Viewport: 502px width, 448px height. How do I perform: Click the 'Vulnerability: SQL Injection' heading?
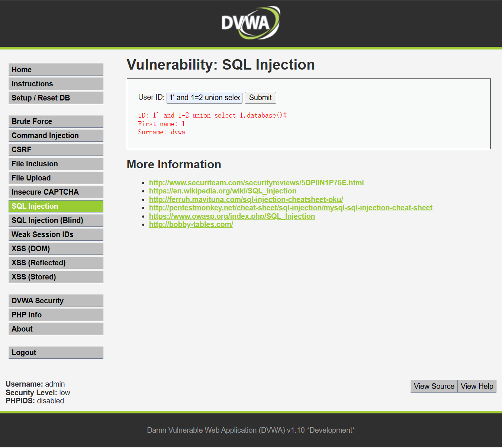click(221, 65)
